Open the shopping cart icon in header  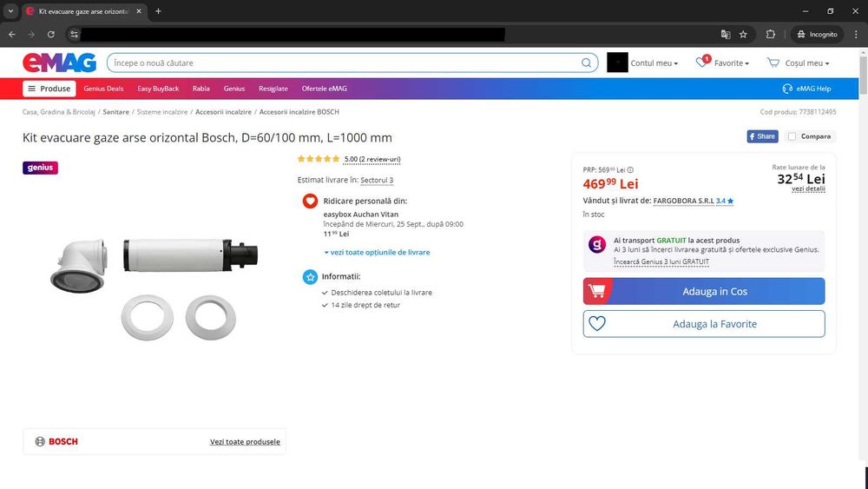(x=773, y=63)
